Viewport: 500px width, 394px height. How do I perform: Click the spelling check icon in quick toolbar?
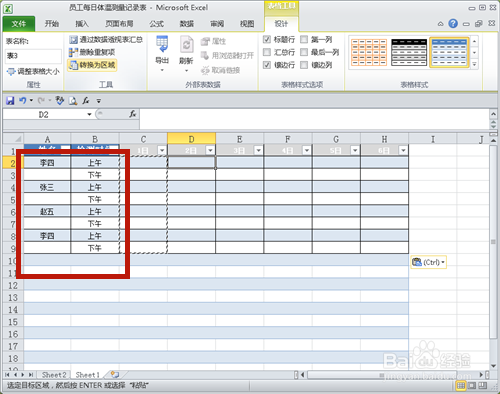(x=60, y=100)
